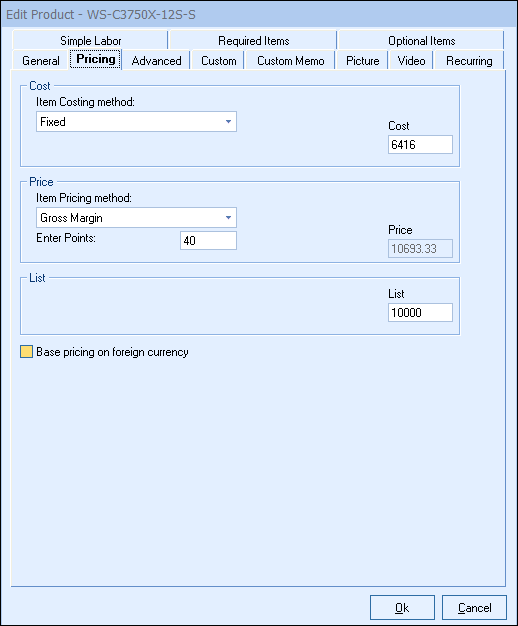Open the Picture tab
This screenshot has height=626, width=518.
[362, 61]
